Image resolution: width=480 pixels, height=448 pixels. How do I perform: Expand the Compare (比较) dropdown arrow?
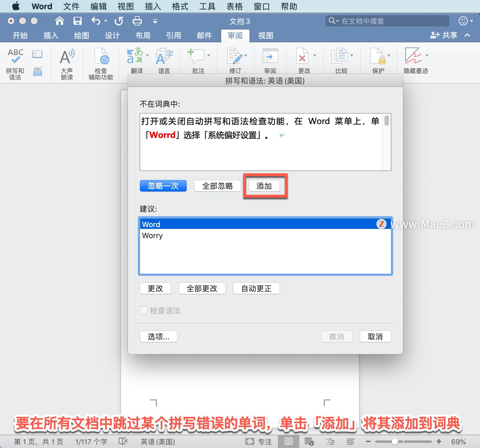coord(352,55)
